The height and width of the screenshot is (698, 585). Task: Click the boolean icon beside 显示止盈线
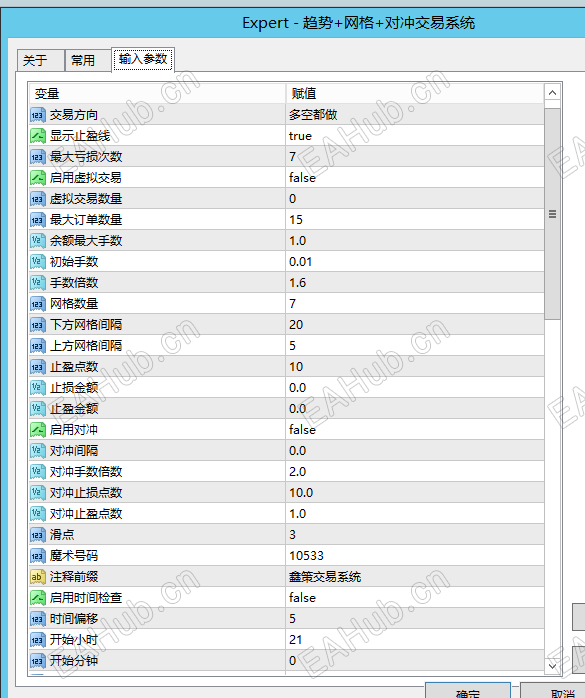[38, 136]
